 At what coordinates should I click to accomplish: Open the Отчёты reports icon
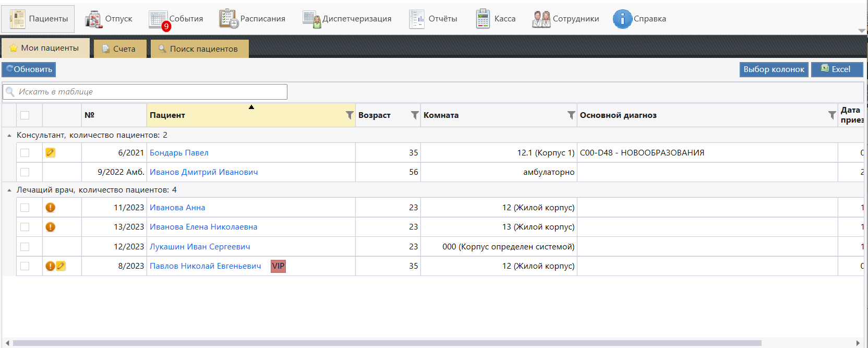coord(417,19)
